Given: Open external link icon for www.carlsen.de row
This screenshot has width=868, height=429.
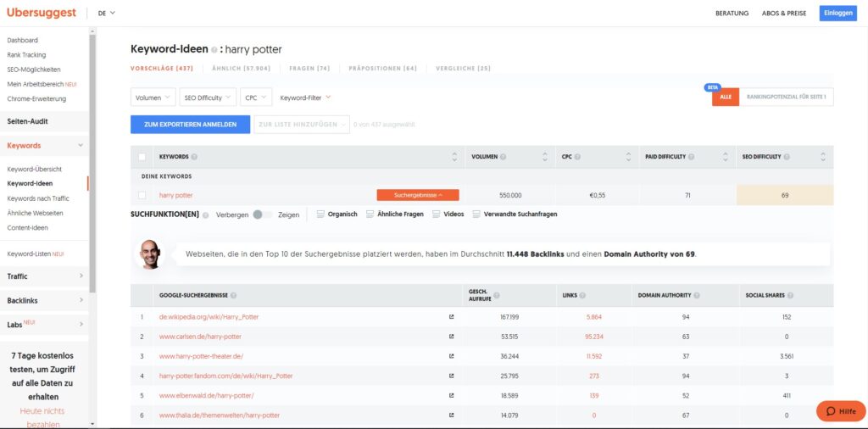Looking at the screenshot, I should tap(451, 337).
